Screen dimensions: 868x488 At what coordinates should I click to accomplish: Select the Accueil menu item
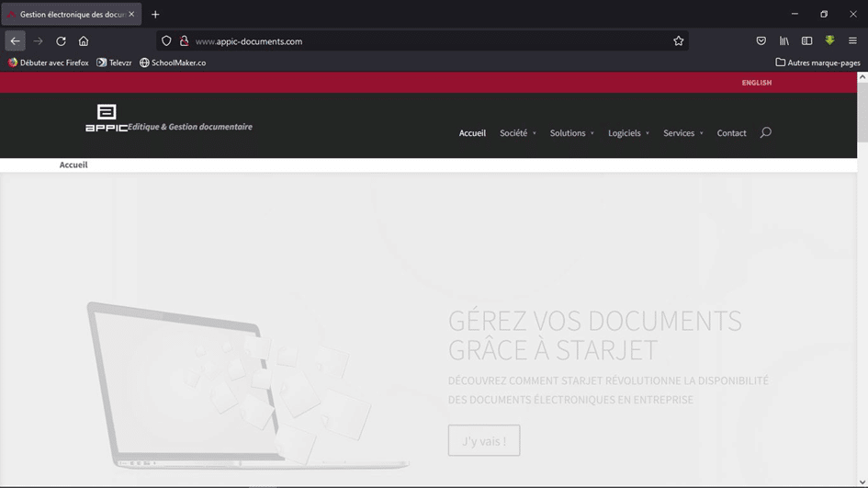pyautogui.click(x=472, y=133)
